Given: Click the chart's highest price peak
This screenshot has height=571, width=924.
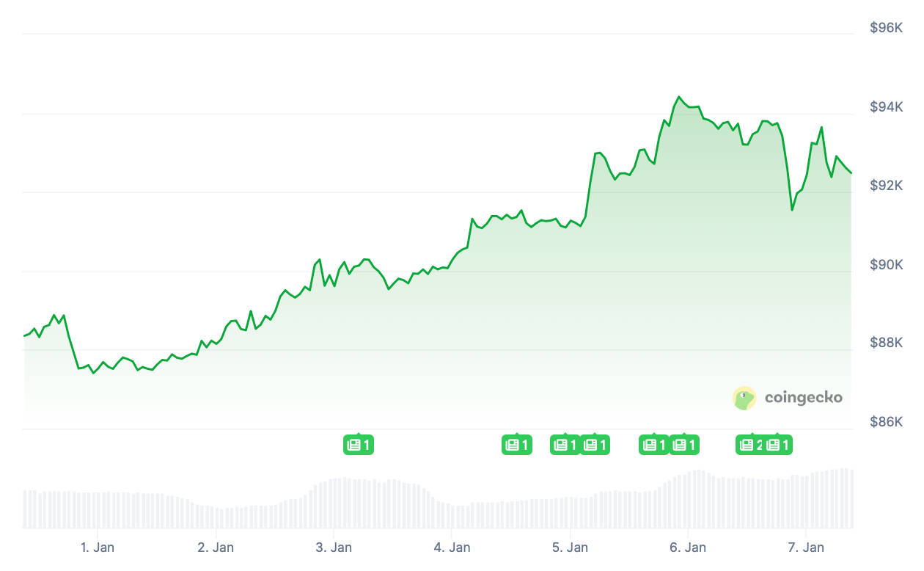Looking at the screenshot, I should click(x=678, y=97).
